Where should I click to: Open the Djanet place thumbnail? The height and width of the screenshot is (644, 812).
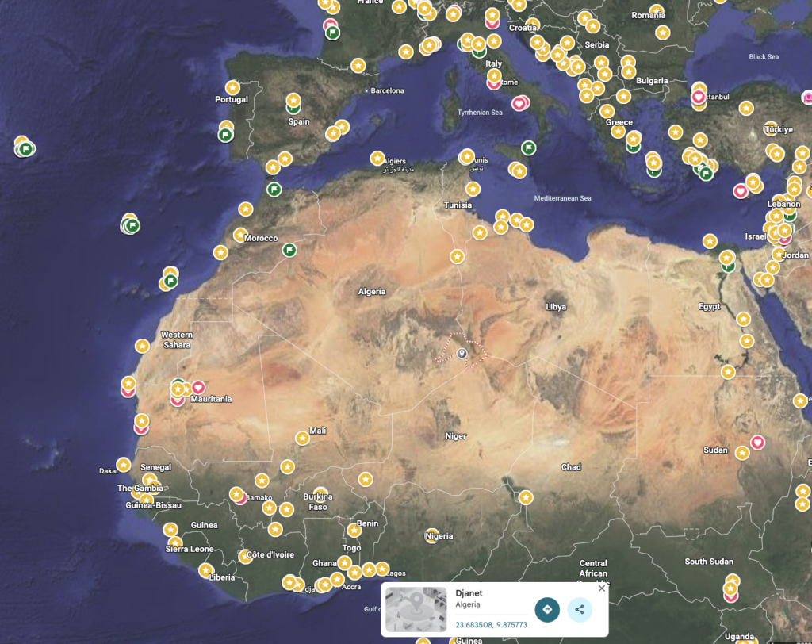[416, 609]
